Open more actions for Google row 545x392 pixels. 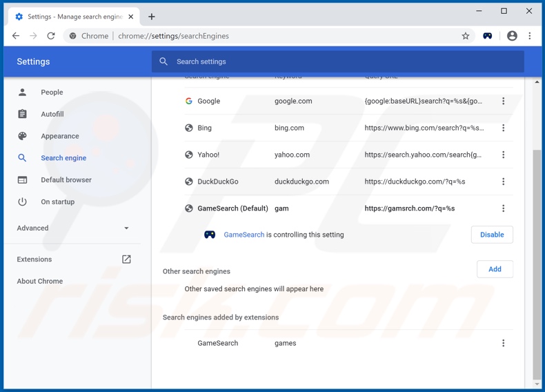pos(504,101)
